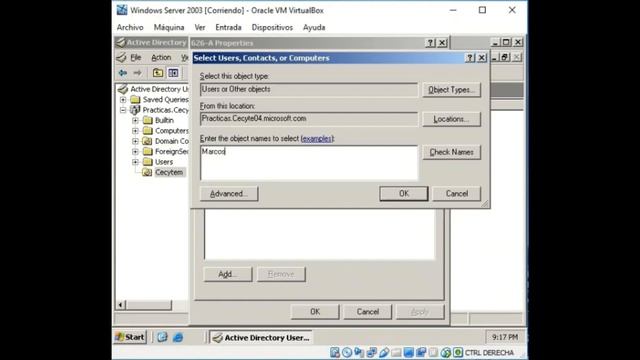Click the Forward arrow in the MMC toolbar
The height and width of the screenshot is (360, 640).
(138, 73)
